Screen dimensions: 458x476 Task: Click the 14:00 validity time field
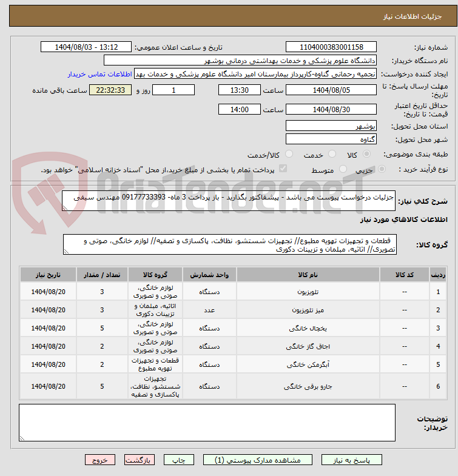(x=240, y=110)
